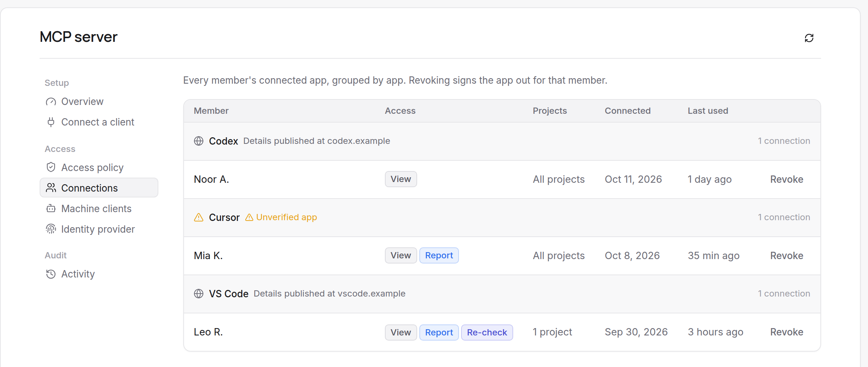Click the Projects column header

coord(550,111)
